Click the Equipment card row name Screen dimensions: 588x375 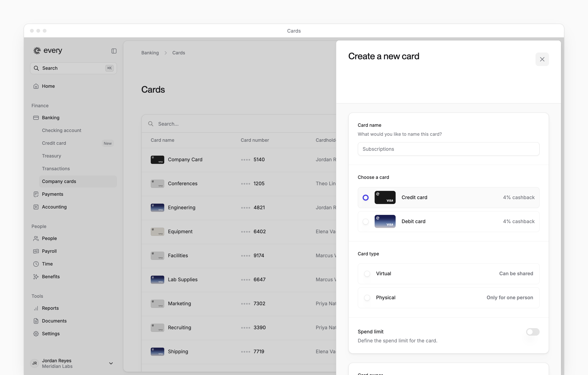click(x=180, y=231)
